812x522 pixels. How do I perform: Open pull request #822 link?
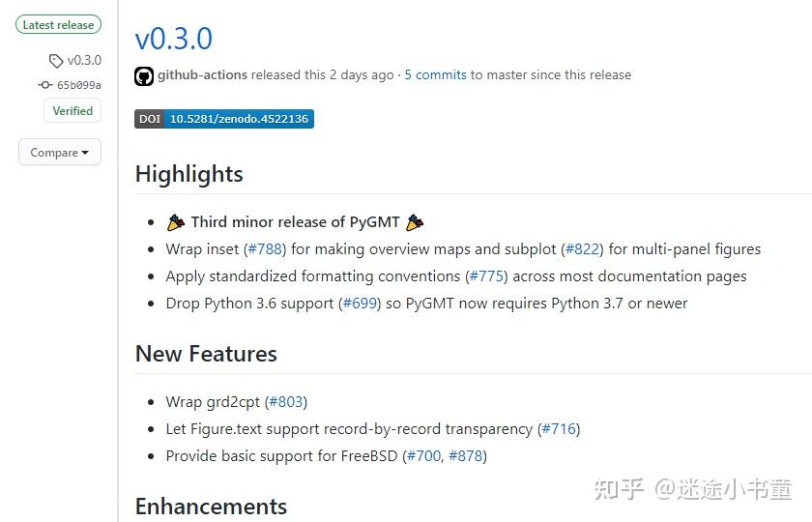pyautogui.click(x=582, y=249)
